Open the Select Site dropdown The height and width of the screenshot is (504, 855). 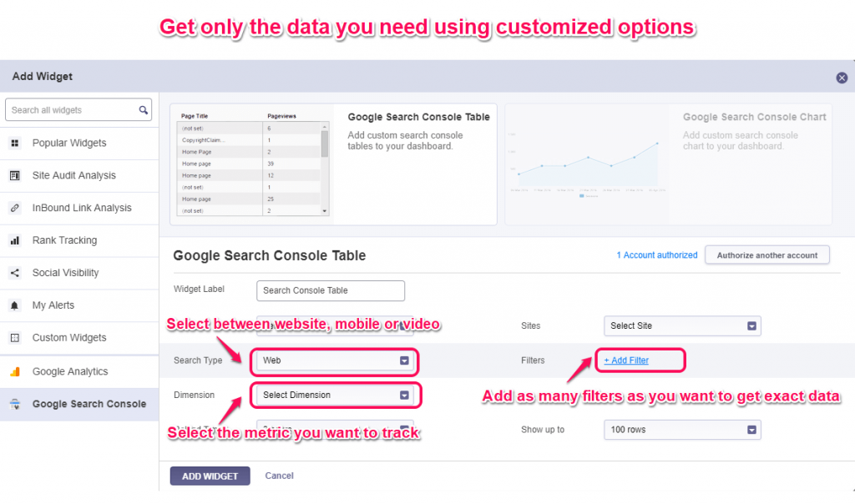681,325
